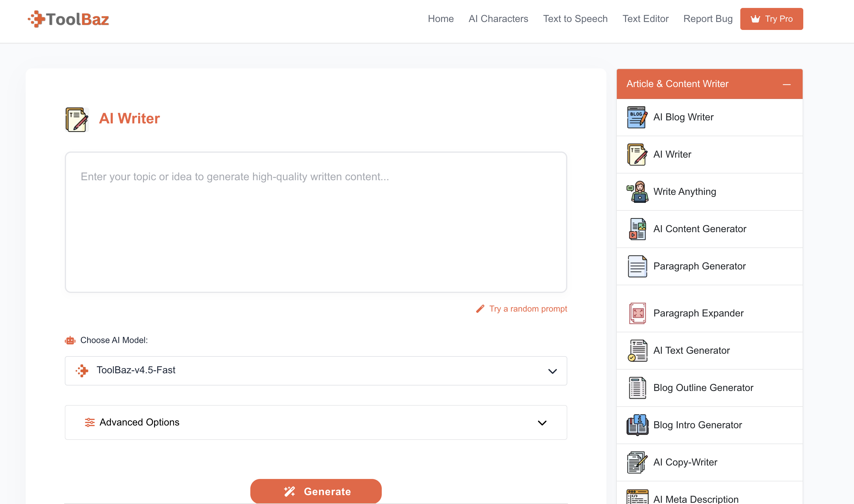Collapse the Article & Content Writer panel
This screenshot has height=504, width=854.
tap(786, 84)
